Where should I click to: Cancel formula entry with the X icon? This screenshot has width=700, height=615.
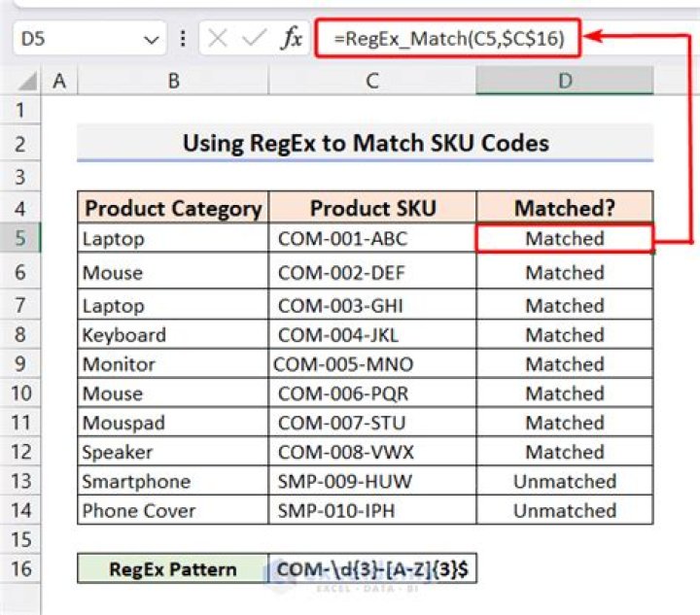[x=218, y=38]
